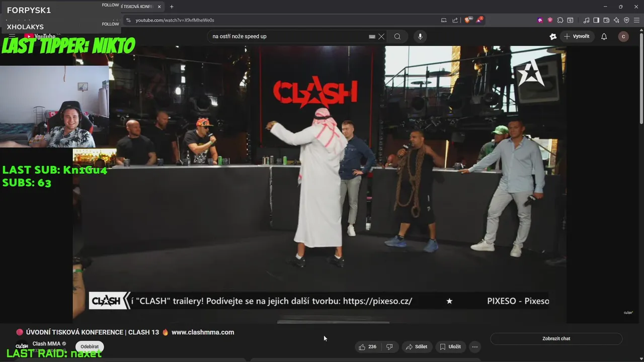The height and width of the screenshot is (362, 644).
Task: Click the Vytvořit create button
Action: [577, 36]
